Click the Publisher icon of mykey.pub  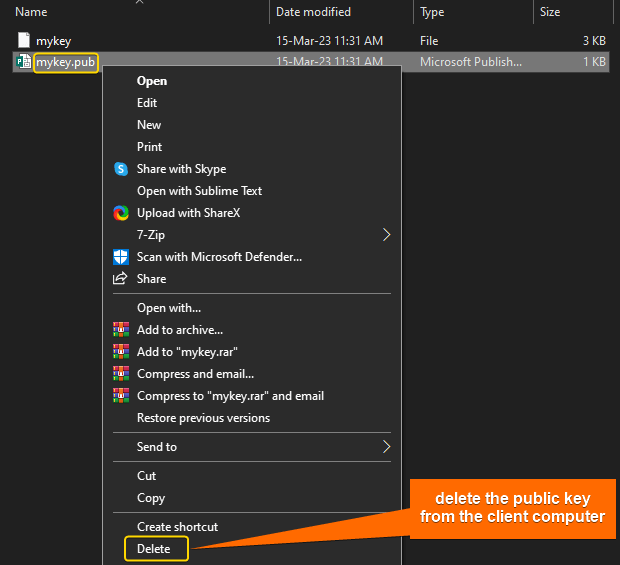[24, 62]
